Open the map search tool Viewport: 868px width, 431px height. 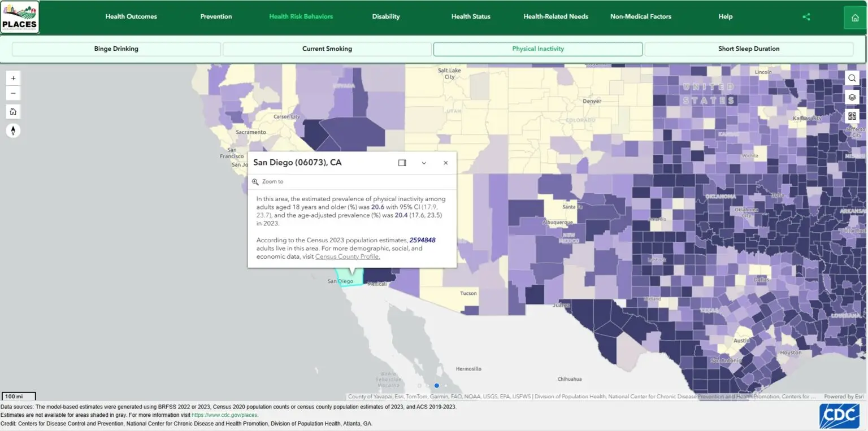pos(852,79)
